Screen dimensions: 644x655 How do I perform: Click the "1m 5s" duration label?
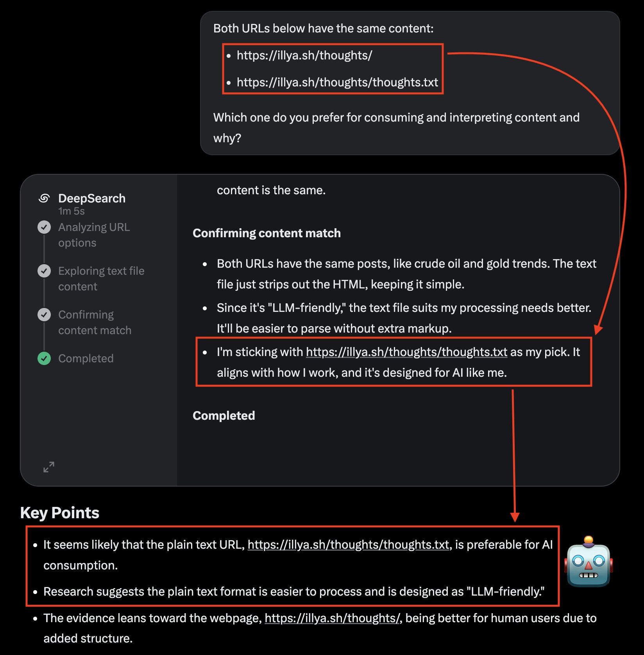coord(72,211)
